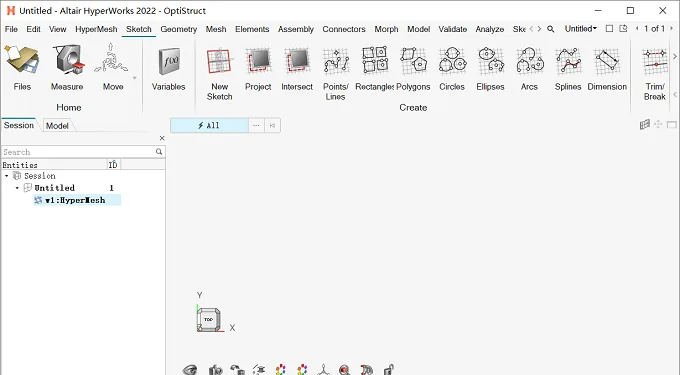
Task: Click the page export icon near Untitled
Action: coord(623,29)
